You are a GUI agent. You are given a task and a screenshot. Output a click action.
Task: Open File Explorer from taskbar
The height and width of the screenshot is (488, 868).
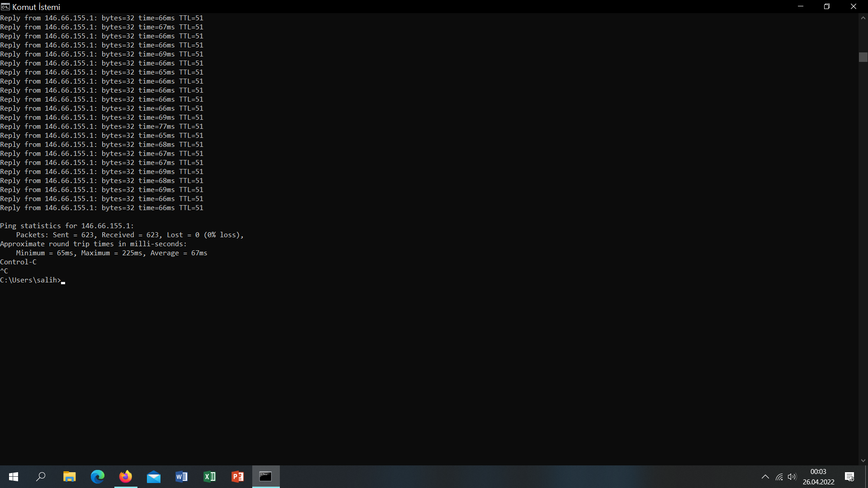[x=69, y=477]
